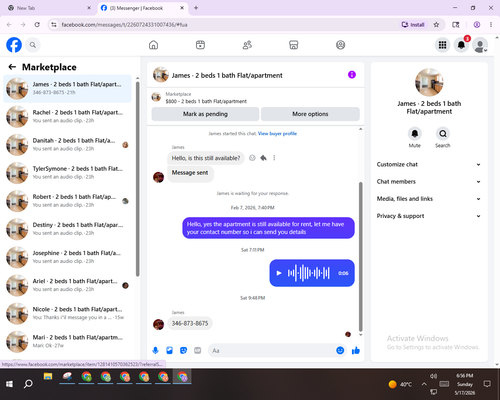Open Josephine conversation in list
Image resolution: width=500 pixels, height=400 pixels.
67,257
